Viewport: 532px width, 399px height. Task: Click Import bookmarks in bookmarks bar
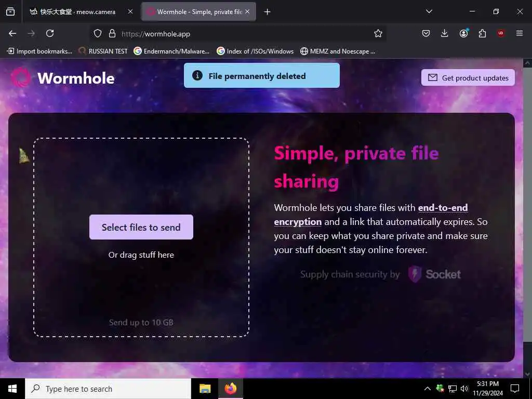tap(39, 51)
